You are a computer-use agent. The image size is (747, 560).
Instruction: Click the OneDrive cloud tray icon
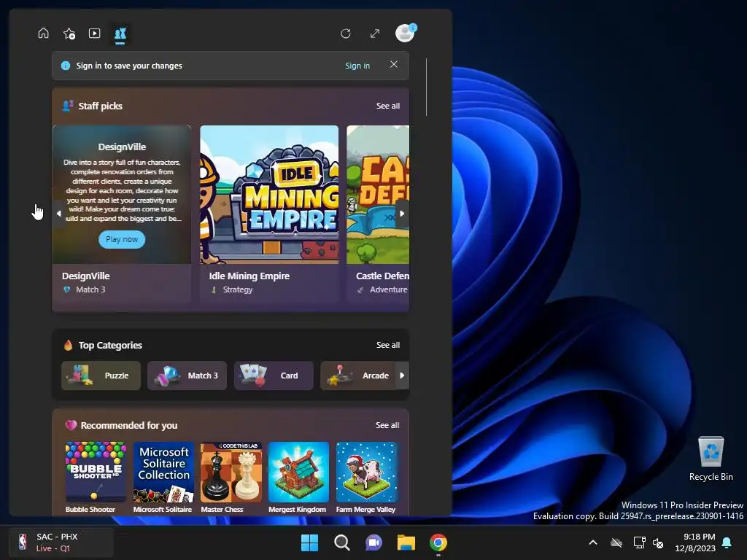coord(616,542)
